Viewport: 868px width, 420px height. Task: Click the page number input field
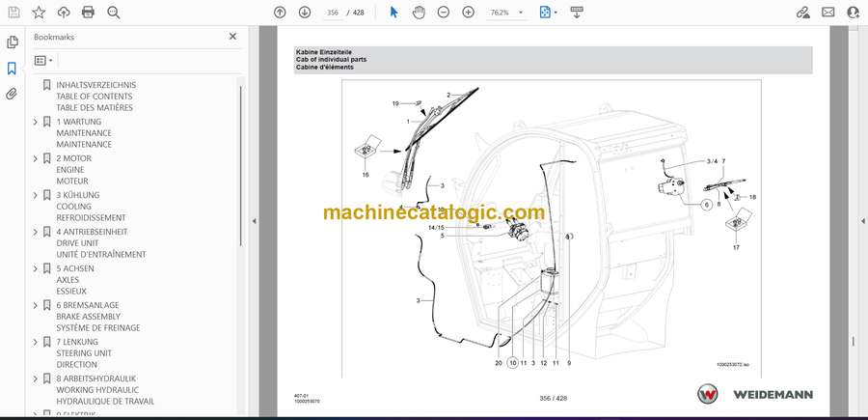(x=333, y=13)
